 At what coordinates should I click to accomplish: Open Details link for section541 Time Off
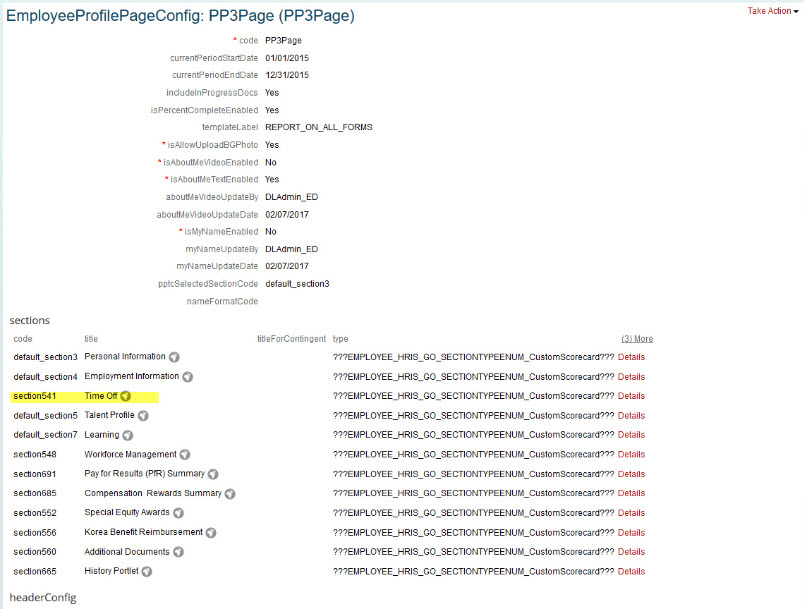point(631,396)
